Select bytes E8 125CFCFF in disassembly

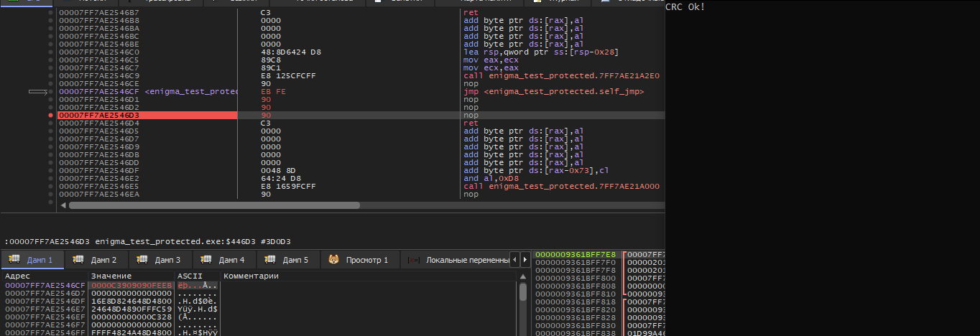click(288, 75)
